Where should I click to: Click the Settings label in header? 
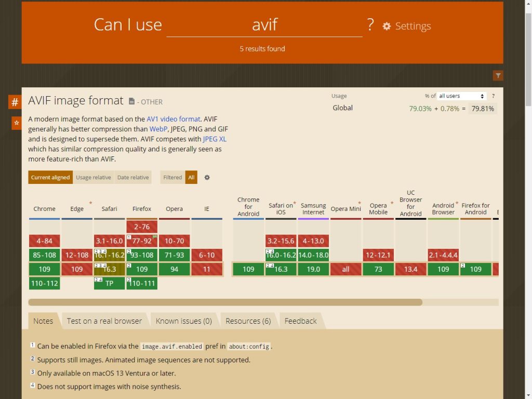(413, 26)
